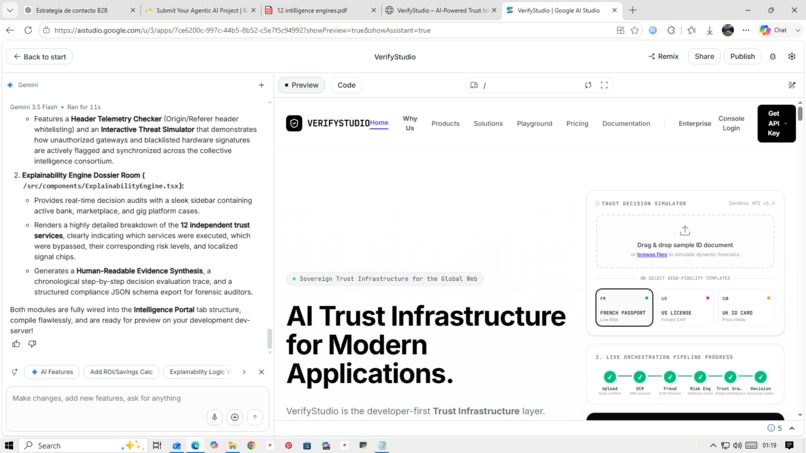The image size is (806, 453).
Task: Open the browser Downloads icon
Action: [x=709, y=30]
